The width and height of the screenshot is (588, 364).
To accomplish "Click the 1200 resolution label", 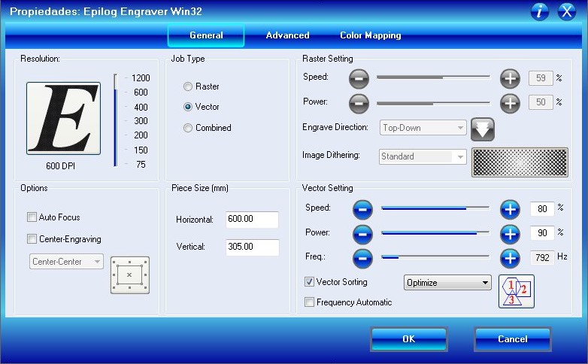I will point(141,78).
